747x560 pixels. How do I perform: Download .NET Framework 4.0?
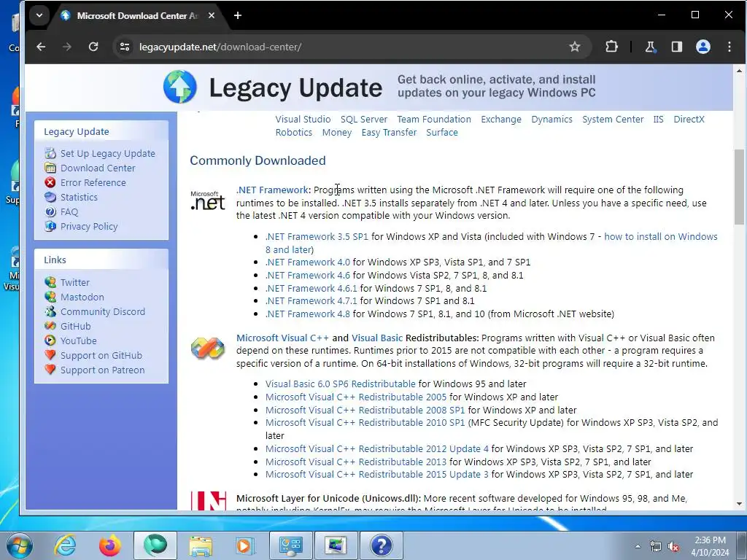click(308, 262)
